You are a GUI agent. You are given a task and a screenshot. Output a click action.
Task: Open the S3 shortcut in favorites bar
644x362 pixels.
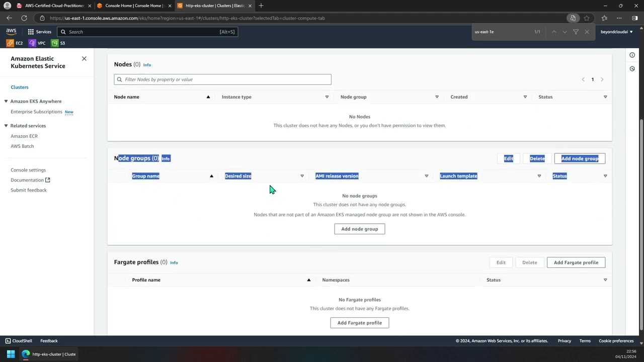[58, 43]
